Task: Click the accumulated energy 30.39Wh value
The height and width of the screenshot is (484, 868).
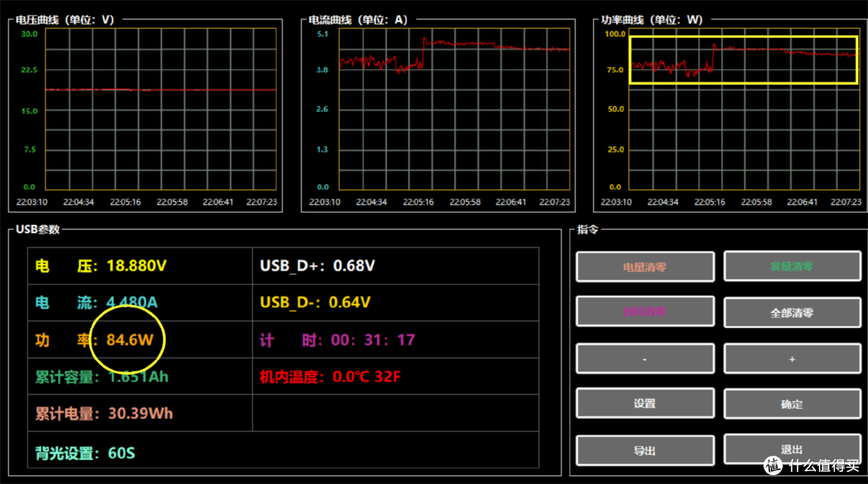Action: [140, 414]
